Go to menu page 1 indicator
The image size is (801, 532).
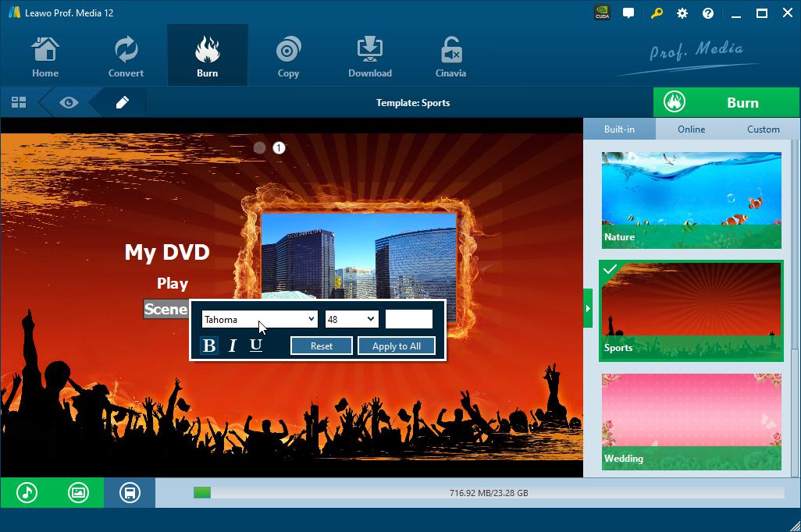tap(279, 147)
